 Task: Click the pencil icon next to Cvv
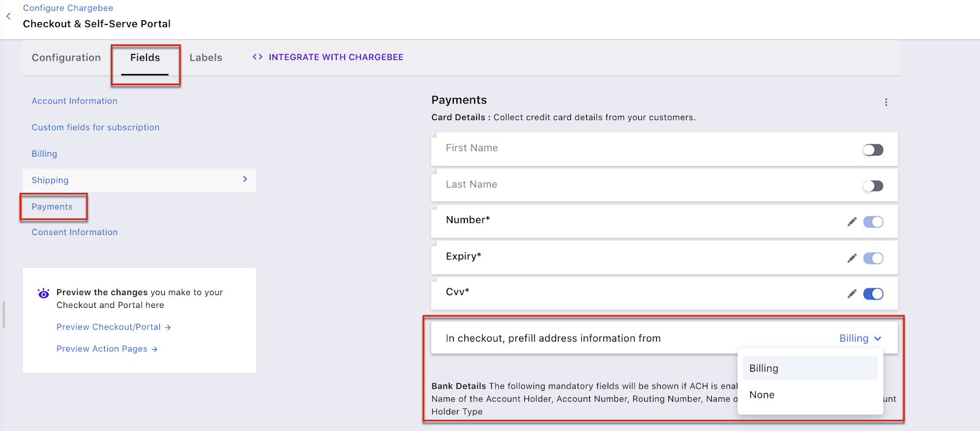(851, 294)
